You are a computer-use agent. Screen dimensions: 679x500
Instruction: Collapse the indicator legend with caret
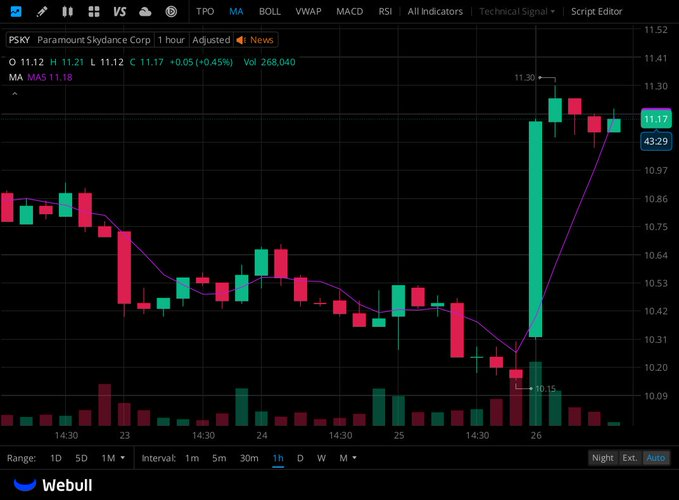[15, 94]
